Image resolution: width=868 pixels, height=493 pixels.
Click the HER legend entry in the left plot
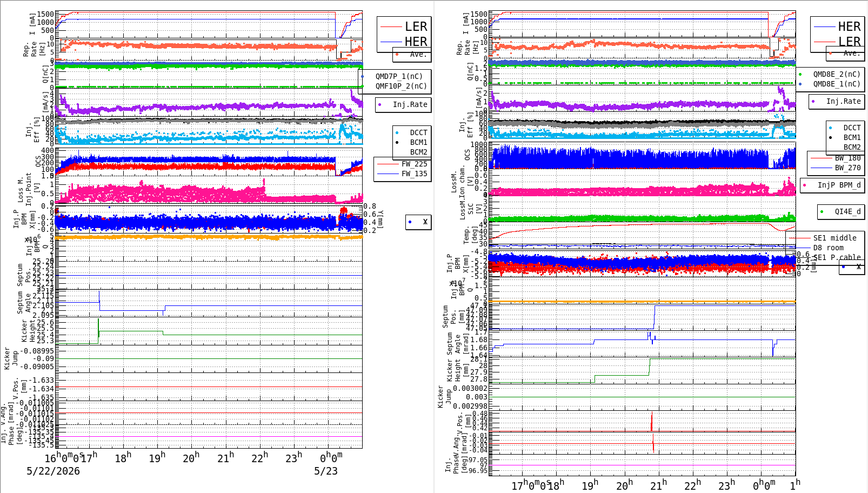[x=416, y=42]
